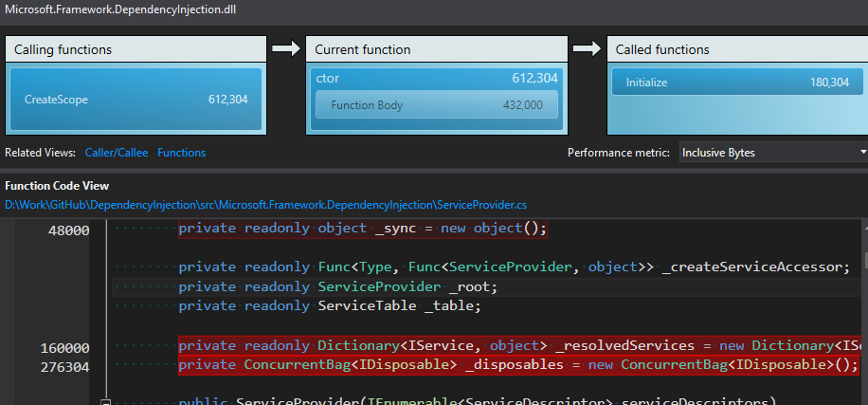The width and height of the screenshot is (868, 405).
Task: Open the CreateScope calling function
Action: (136, 100)
